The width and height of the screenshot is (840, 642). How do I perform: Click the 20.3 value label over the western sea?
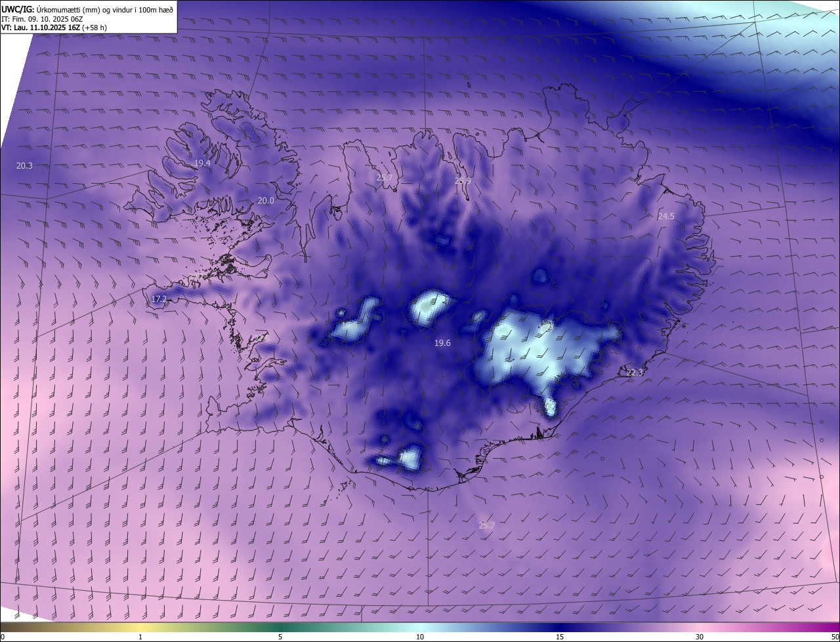[24, 166]
